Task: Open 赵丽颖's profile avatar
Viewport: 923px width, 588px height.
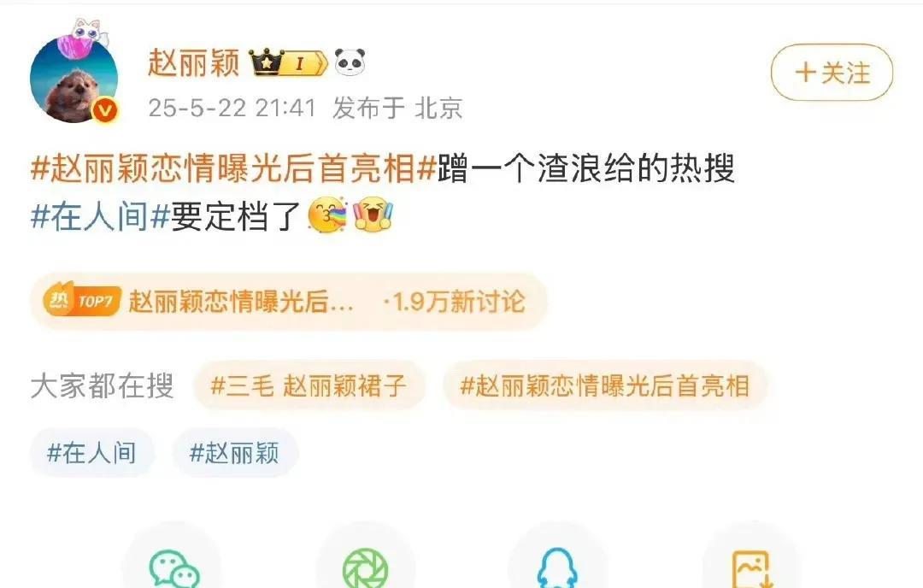Action: coord(74,79)
